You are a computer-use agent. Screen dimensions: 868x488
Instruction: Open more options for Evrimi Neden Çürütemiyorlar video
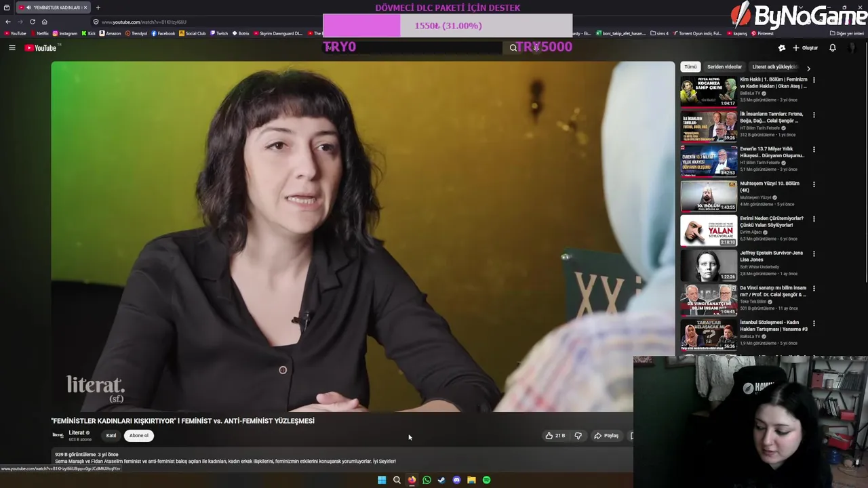[x=814, y=219]
